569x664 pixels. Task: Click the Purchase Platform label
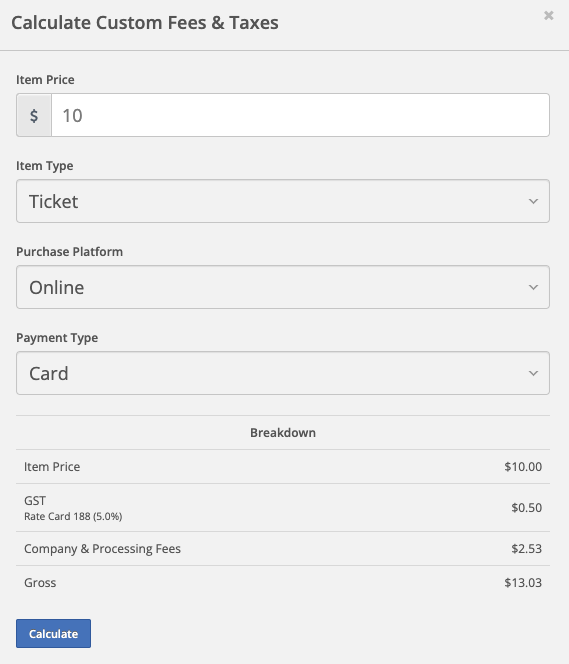point(69,252)
